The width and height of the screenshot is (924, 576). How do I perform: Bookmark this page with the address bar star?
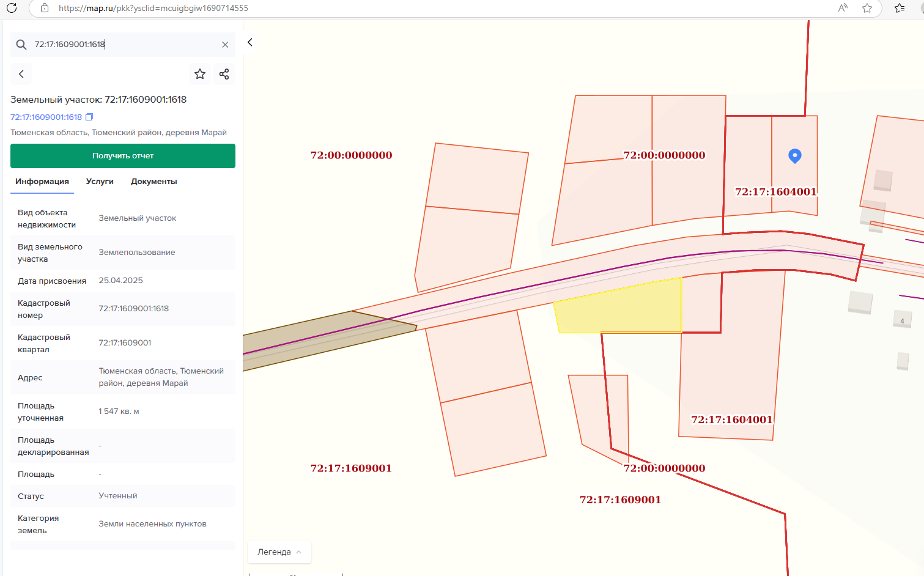(867, 8)
